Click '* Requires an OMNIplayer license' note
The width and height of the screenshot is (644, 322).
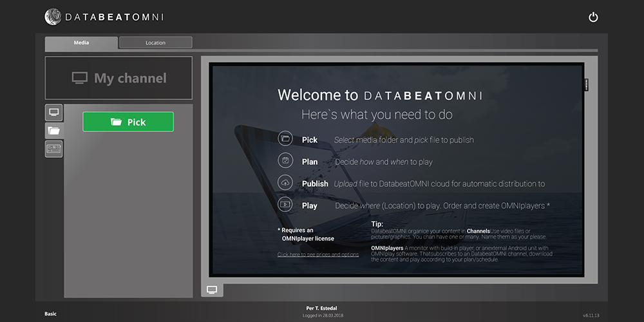(x=305, y=234)
